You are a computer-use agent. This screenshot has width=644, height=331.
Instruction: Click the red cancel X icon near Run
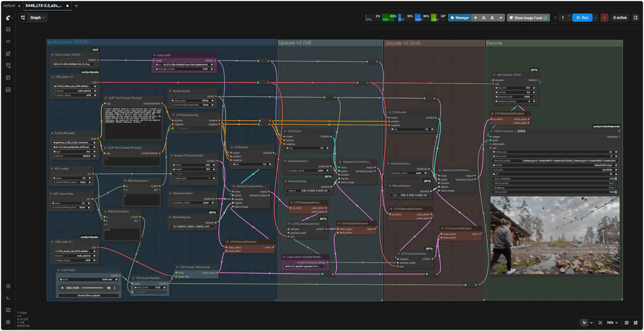coord(604,18)
